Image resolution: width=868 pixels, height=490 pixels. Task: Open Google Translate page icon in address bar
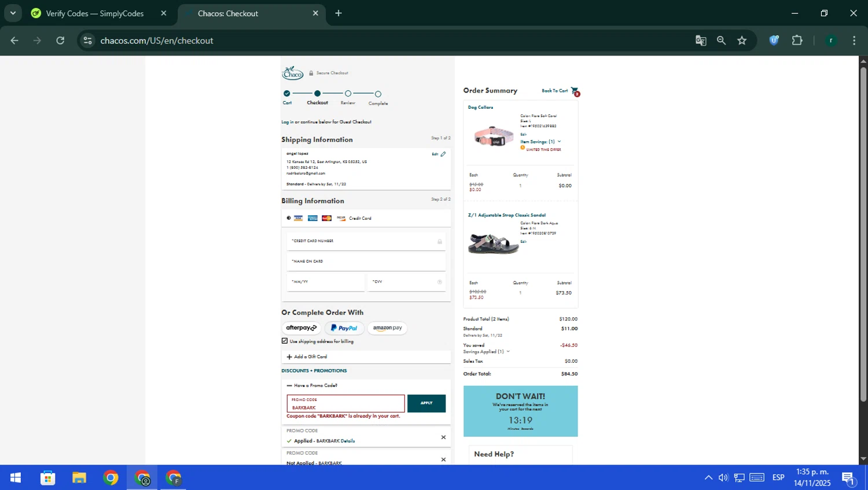701,40
